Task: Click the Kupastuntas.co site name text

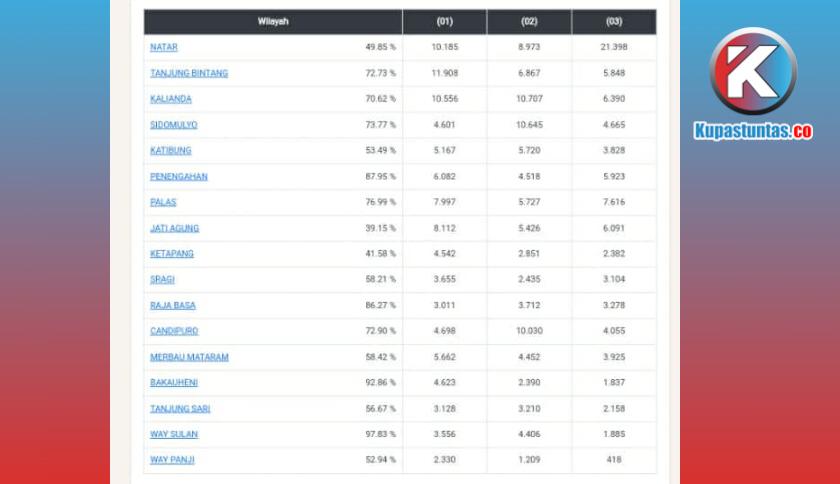Action: click(x=753, y=131)
